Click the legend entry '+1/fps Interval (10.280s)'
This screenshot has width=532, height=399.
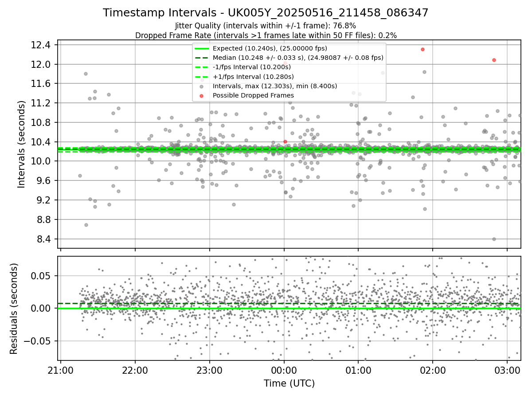[x=253, y=77]
